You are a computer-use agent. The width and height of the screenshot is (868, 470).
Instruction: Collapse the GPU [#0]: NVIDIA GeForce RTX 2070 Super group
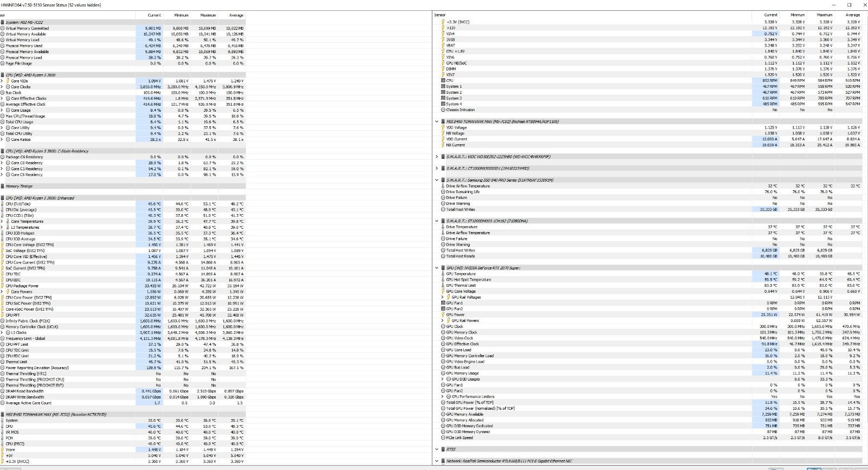(x=437, y=268)
